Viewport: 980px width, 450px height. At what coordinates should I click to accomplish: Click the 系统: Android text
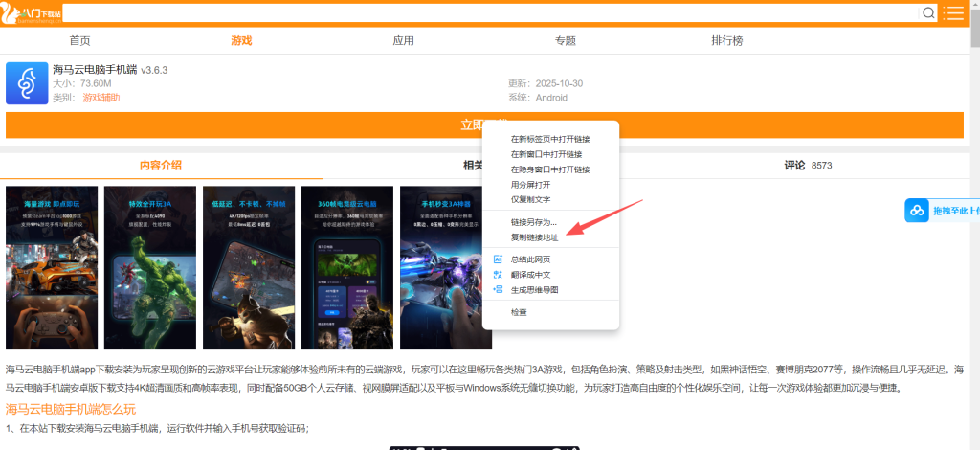pyautogui.click(x=538, y=98)
